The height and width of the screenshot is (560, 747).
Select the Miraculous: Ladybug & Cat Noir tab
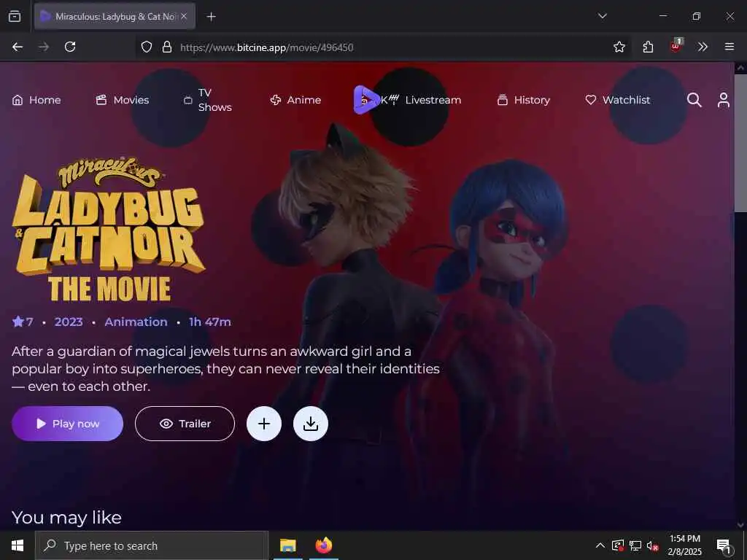click(115, 16)
